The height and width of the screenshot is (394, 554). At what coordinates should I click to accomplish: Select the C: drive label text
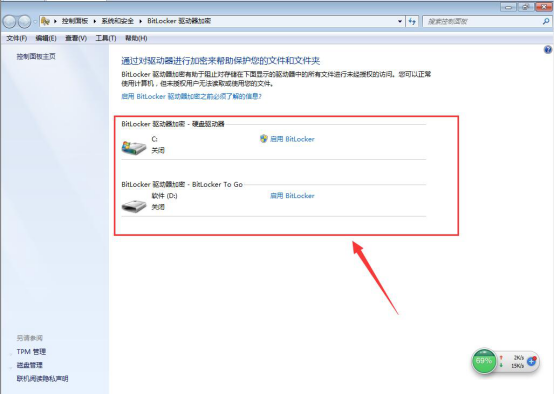pyautogui.click(x=154, y=139)
